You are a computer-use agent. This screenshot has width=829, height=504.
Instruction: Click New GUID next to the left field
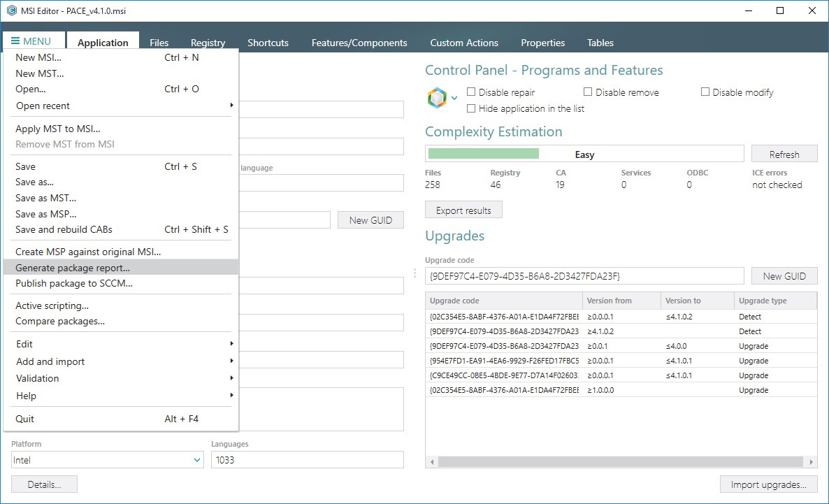click(x=370, y=220)
